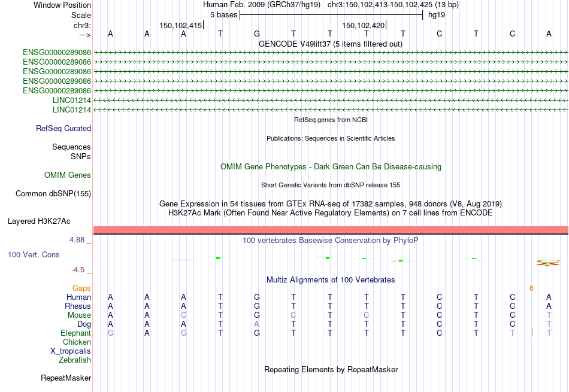The width and height of the screenshot is (569, 392).
Task: Click the orange insertion tick in the Elephant row
Action: click(x=532, y=332)
